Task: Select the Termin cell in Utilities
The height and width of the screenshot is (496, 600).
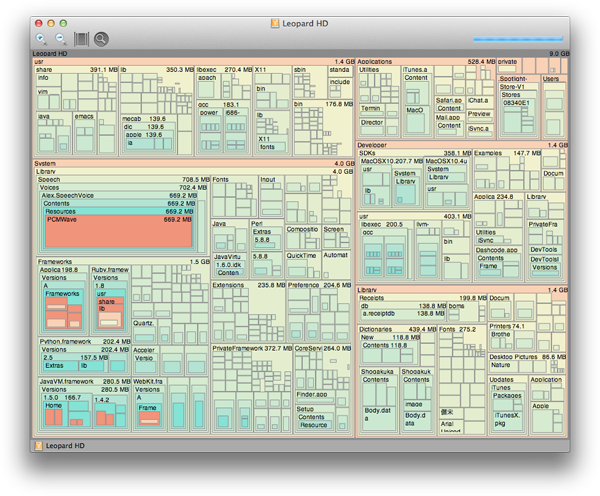Action: tap(371, 111)
